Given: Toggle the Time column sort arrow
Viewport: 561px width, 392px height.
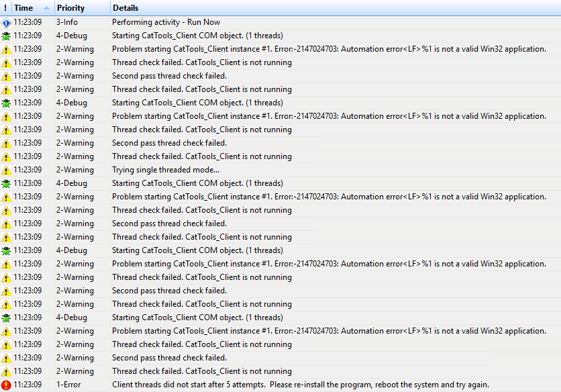Looking at the screenshot, I should (46, 8).
